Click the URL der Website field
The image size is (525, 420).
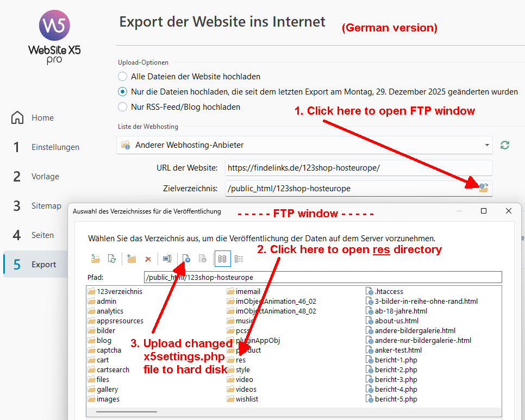pos(359,168)
